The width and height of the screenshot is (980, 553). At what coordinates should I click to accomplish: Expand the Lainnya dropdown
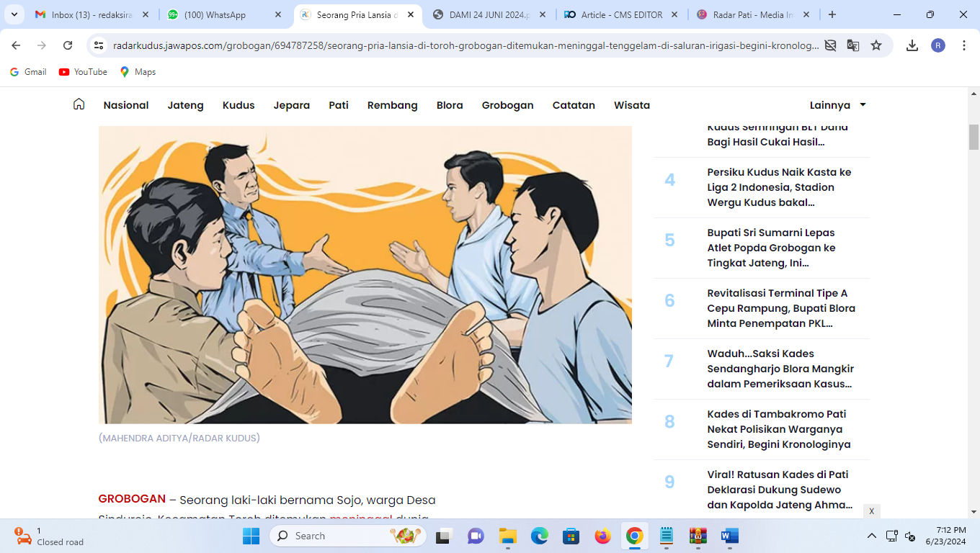click(x=838, y=105)
